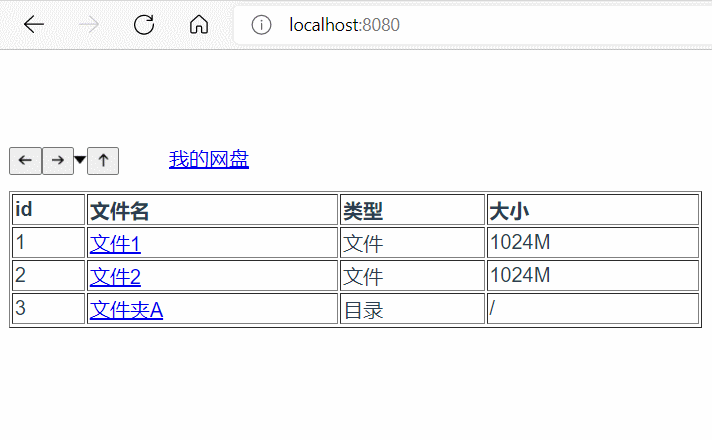
Task: Click the 大小 column header
Action: [x=508, y=211]
